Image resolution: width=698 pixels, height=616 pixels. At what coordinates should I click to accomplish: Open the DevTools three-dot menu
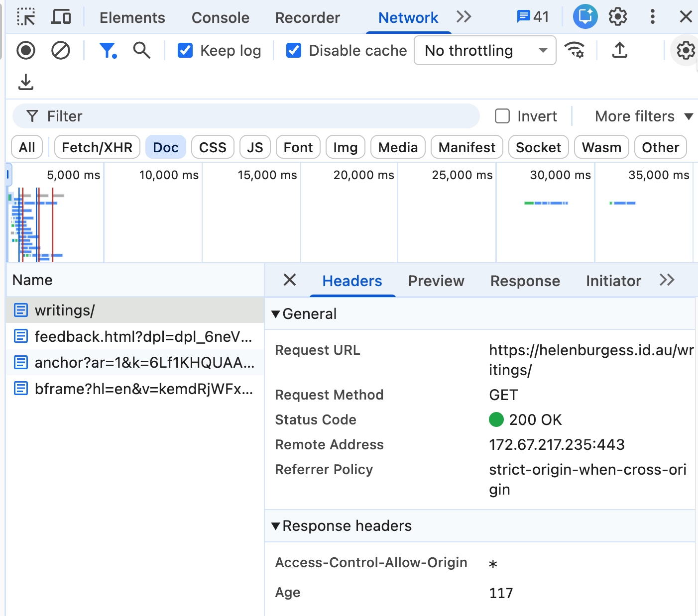[x=652, y=17]
